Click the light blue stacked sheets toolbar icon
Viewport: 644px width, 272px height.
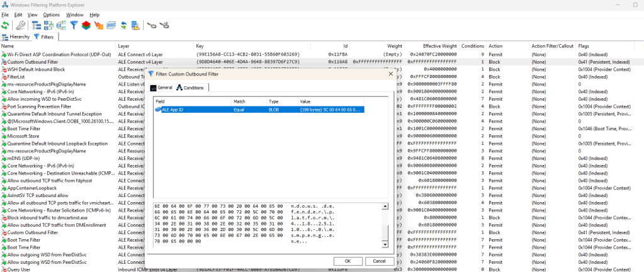pyautogui.click(x=111, y=26)
